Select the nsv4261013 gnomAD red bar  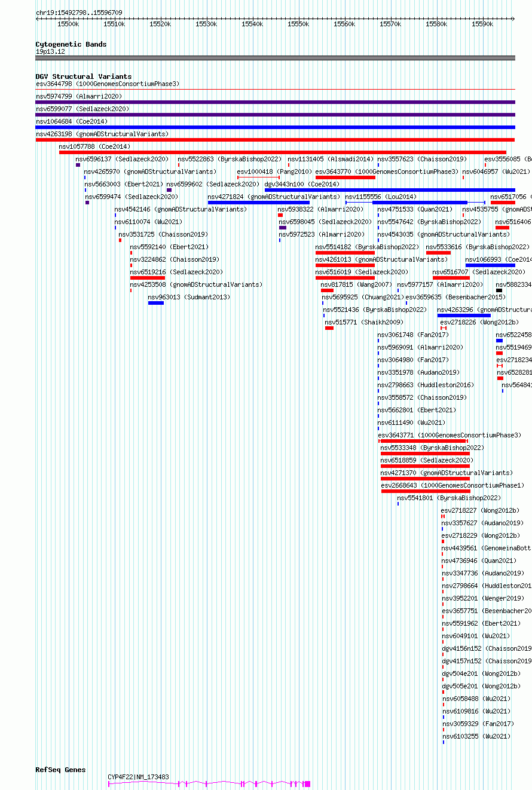[x=346, y=265]
